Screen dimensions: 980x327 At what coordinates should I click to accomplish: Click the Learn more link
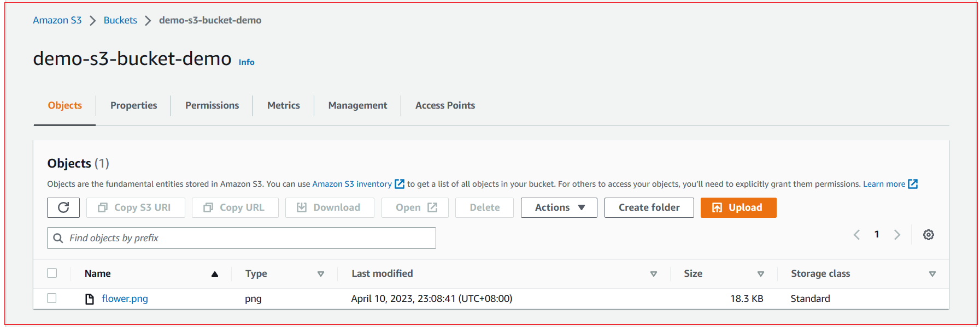884,184
